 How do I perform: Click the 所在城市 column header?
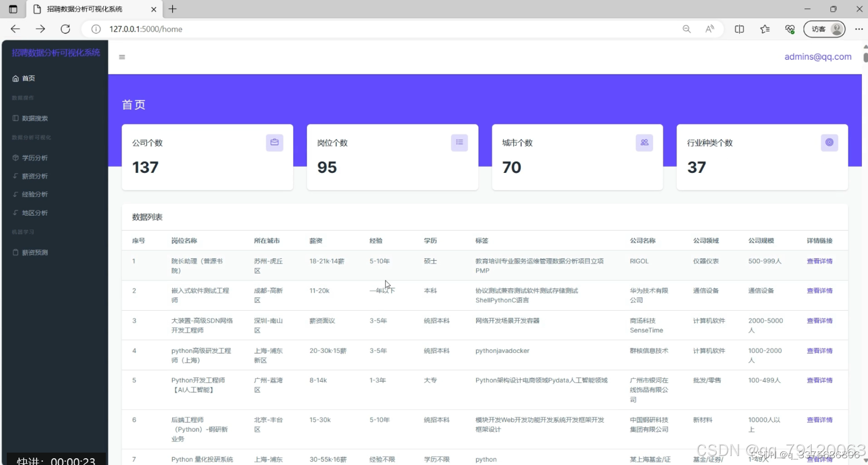(267, 240)
